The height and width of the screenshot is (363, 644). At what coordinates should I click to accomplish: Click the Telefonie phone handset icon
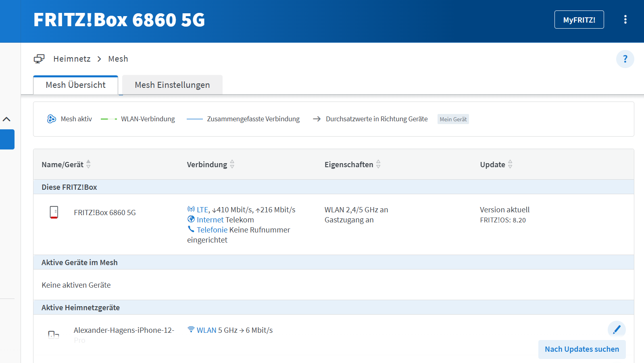click(191, 229)
